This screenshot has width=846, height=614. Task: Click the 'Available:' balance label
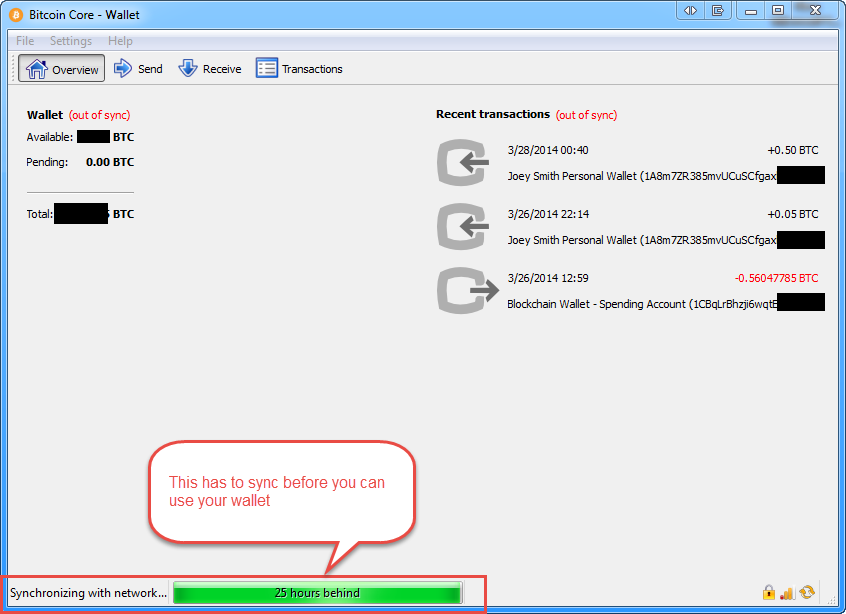pyautogui.click(x=50, y=137)
